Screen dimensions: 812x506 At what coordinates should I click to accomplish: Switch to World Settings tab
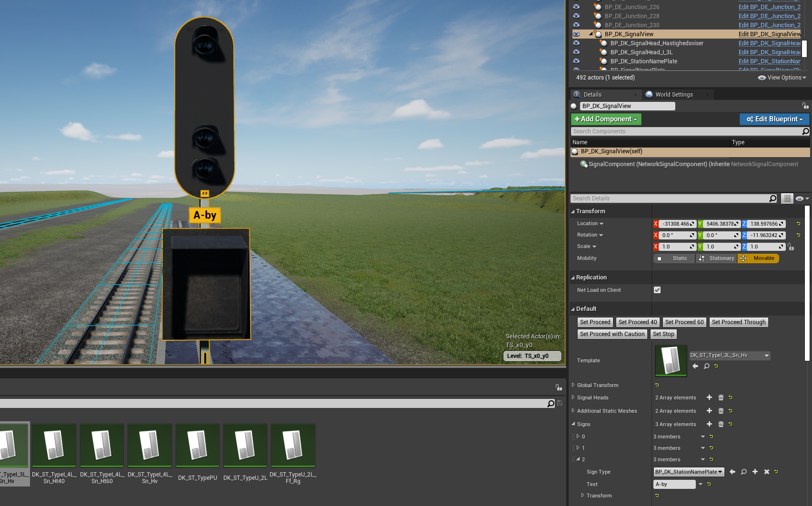coord(673,95)
